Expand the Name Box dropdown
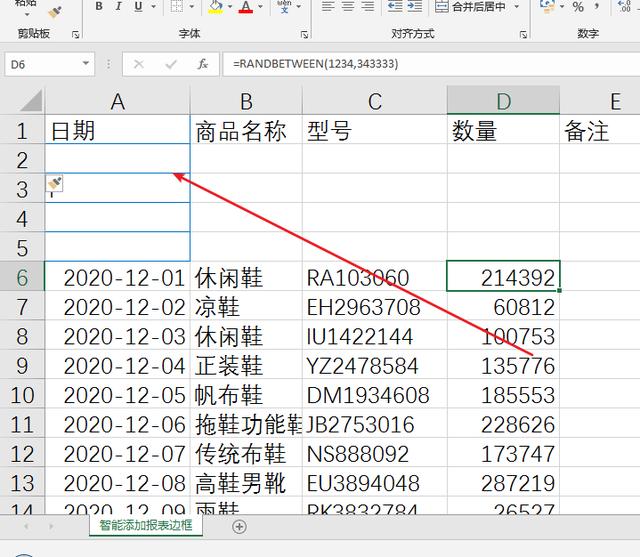The width and height of the screenshot is (640, 557). pyautogui.click(x=86, y=64)
